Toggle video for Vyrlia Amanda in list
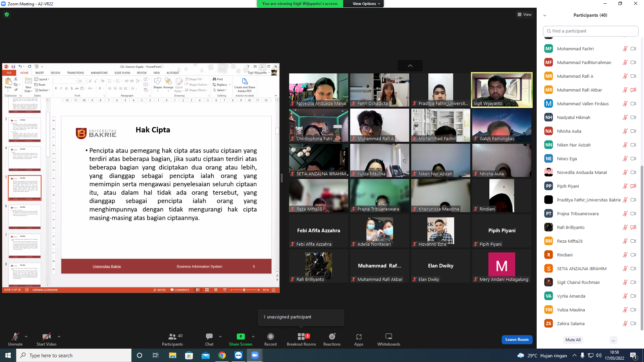 633,296
